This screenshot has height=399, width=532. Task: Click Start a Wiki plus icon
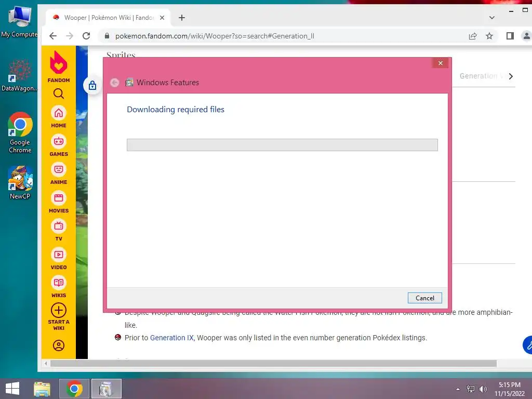pos(58,311)
